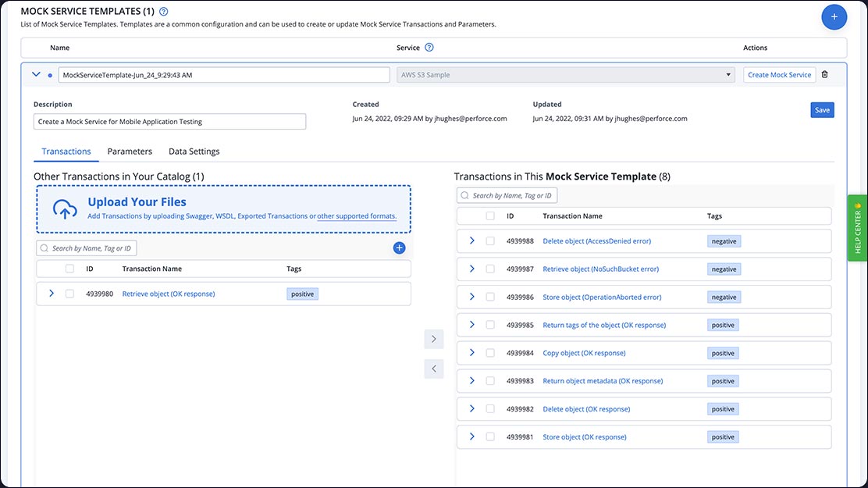The image size is (868, 488).
Task: Edit the Description input field
Action: (x=169, y=121)
